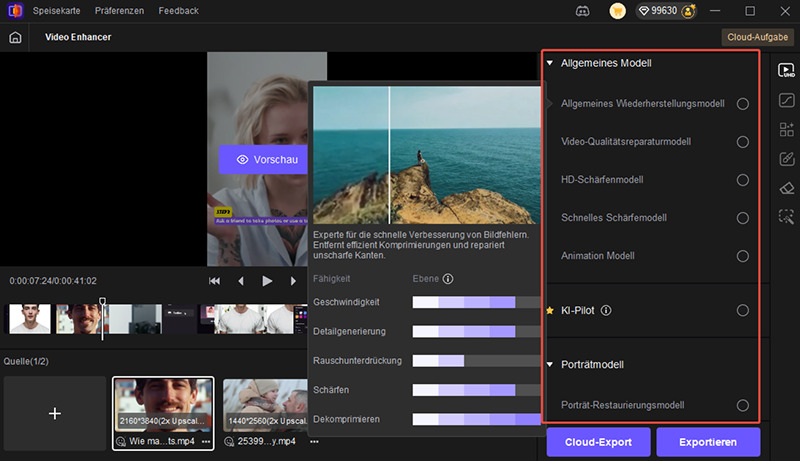Viewport: 800px width, 461px height.
Task: Click the status icon beside 25399...y.mp4
Action: click(229, 442)
